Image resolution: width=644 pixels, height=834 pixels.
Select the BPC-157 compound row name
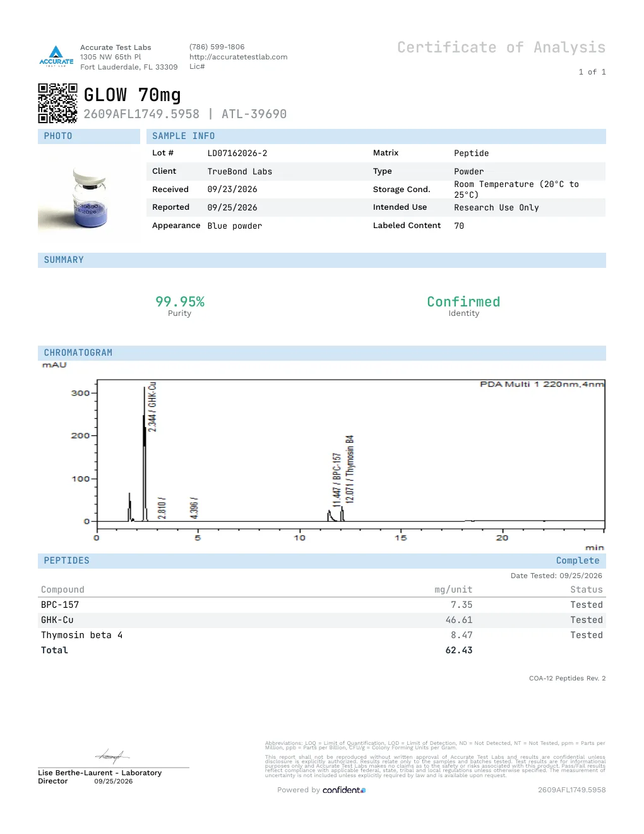click(x=60, y=605)
